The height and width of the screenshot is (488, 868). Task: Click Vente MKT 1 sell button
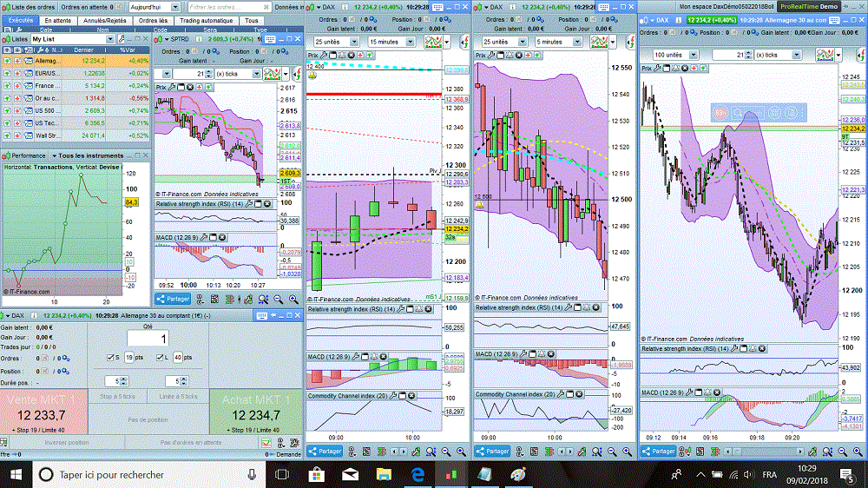(43, 412)
